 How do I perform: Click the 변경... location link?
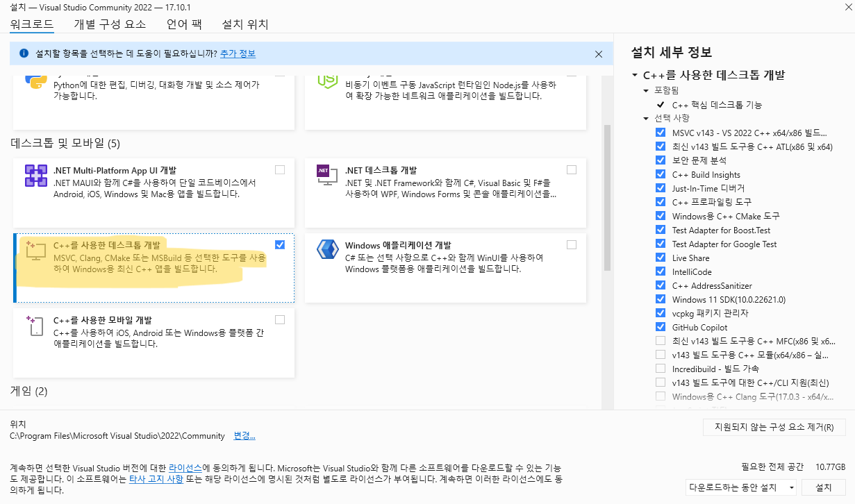tap(244, 436)
